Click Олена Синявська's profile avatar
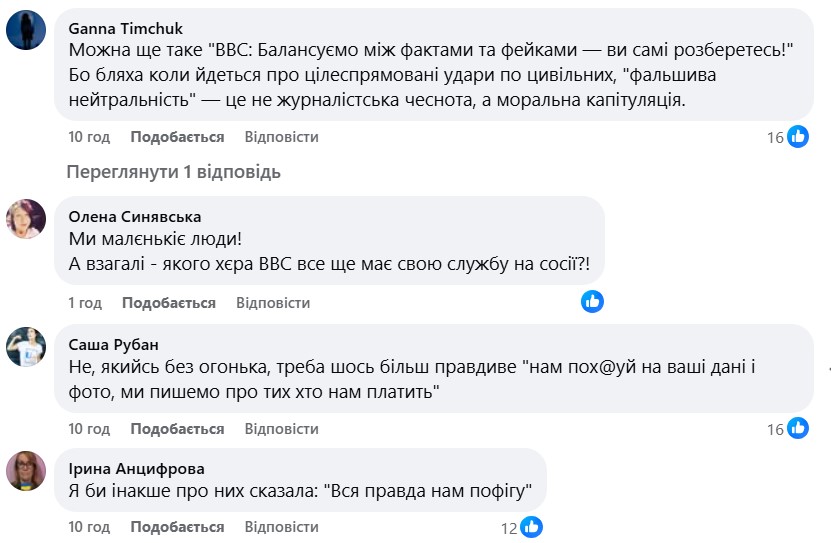 pos(26,218)
